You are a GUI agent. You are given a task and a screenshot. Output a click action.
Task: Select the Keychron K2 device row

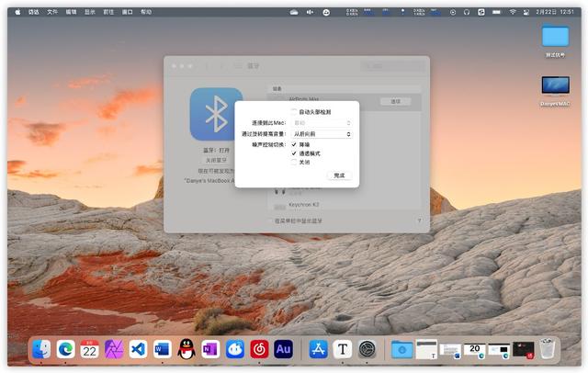pyautogui.click(x=345, y=205)
